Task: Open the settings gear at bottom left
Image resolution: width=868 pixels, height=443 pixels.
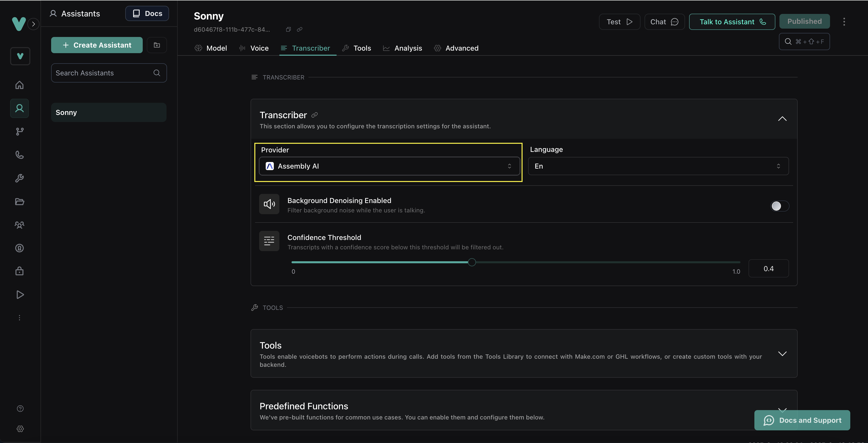Action: pos(20,429)
